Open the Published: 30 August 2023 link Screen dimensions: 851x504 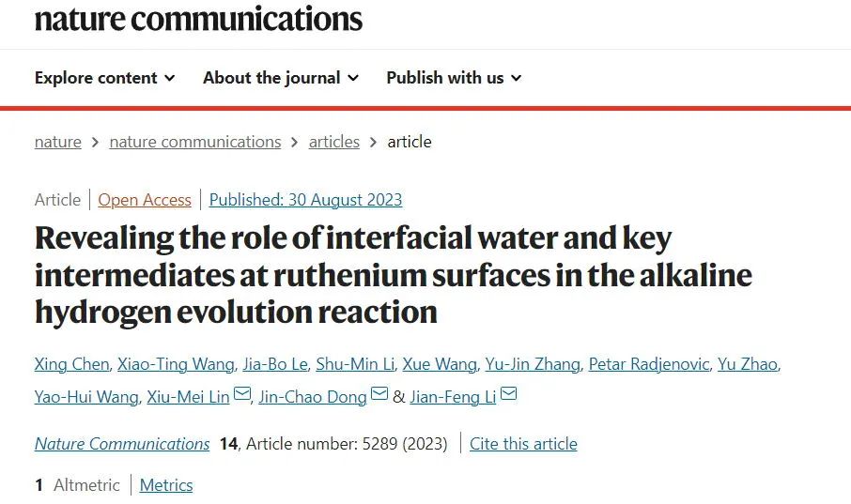click(x=305, y=200)
